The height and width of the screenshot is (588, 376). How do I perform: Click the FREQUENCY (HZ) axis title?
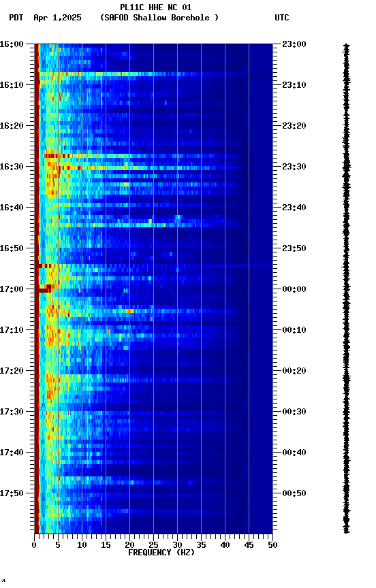161,553
